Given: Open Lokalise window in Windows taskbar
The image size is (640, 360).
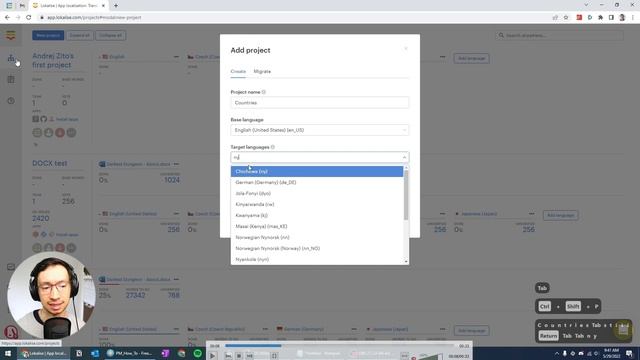Looking at the screenshot, I should (x=44, y=353).
